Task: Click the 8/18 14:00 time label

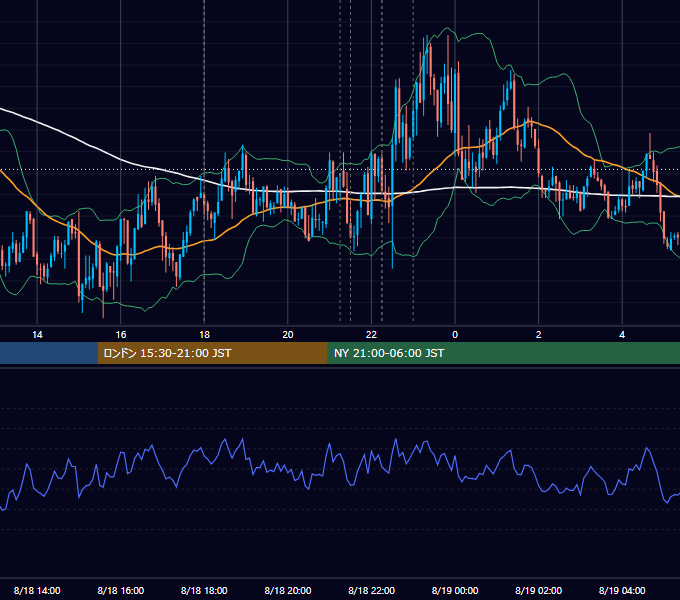Action: [x=37, y=590]
